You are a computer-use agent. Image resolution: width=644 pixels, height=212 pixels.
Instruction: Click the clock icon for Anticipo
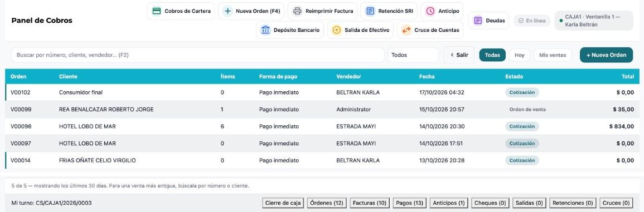tap(430, 11)
